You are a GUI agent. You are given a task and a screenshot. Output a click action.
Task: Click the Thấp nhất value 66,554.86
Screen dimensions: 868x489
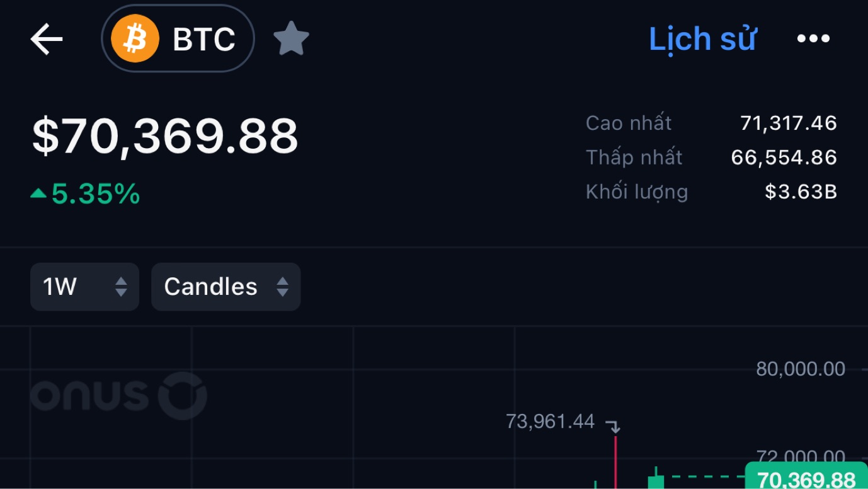784,157
